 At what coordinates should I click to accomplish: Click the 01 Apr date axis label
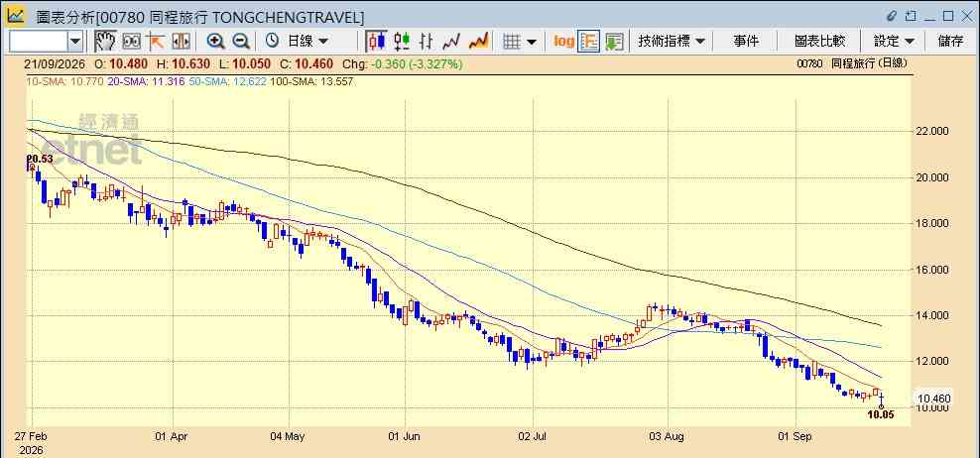171,437
